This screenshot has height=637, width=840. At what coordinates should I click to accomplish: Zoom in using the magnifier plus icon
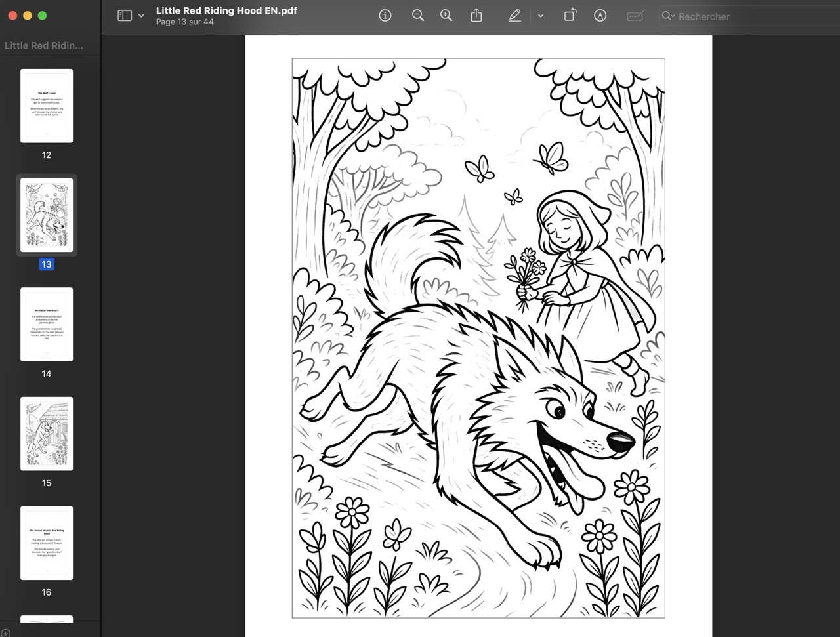pos(446,16)
